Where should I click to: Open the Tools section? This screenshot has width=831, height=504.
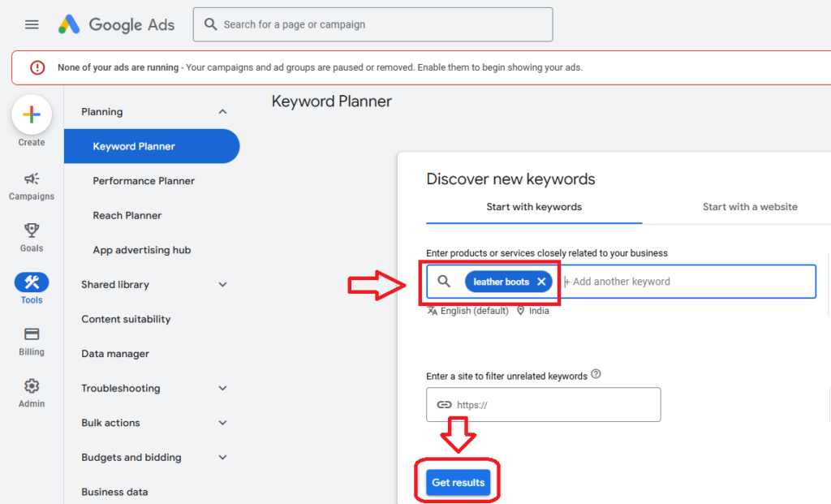[x=32, y=288]
